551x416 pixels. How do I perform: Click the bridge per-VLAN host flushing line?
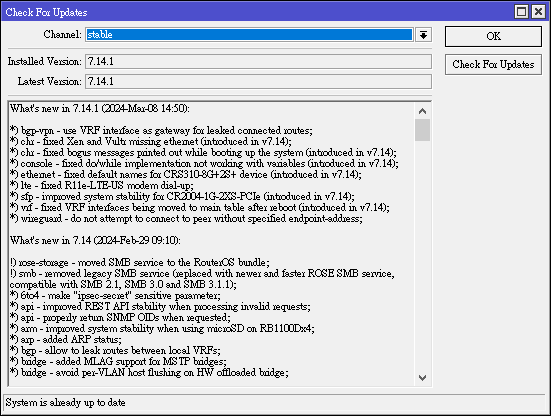149,372
